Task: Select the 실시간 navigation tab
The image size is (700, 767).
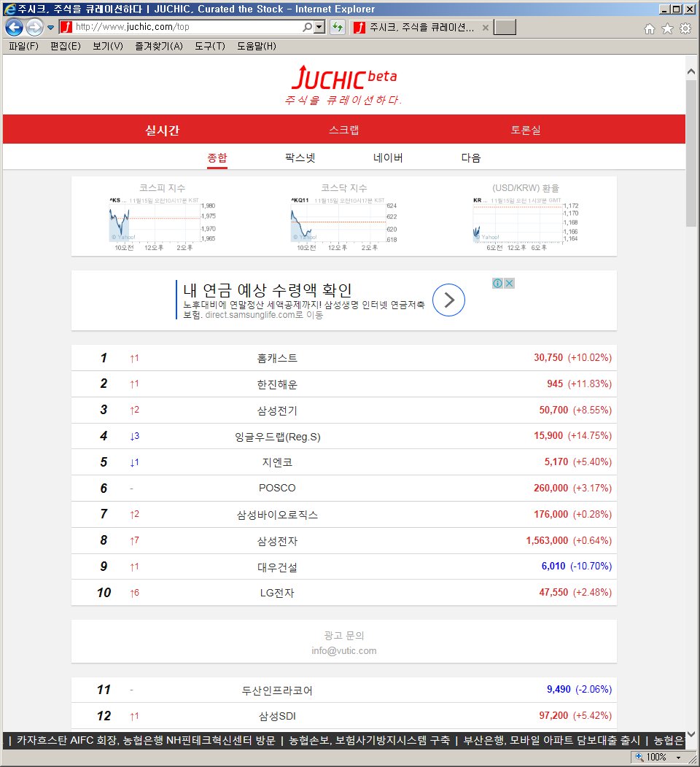Action: coord(163,130)
